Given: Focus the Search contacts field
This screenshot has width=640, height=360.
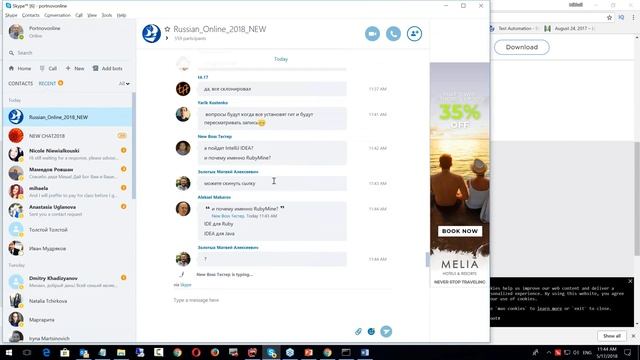Looking at the screenshot, I should click(x=69, y=53).
